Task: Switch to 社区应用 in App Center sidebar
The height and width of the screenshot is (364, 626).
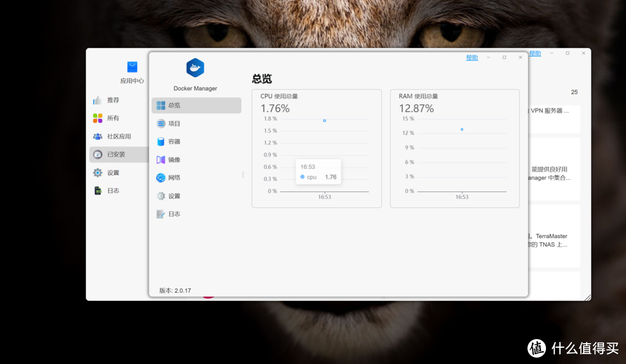Action: point(98,136)
